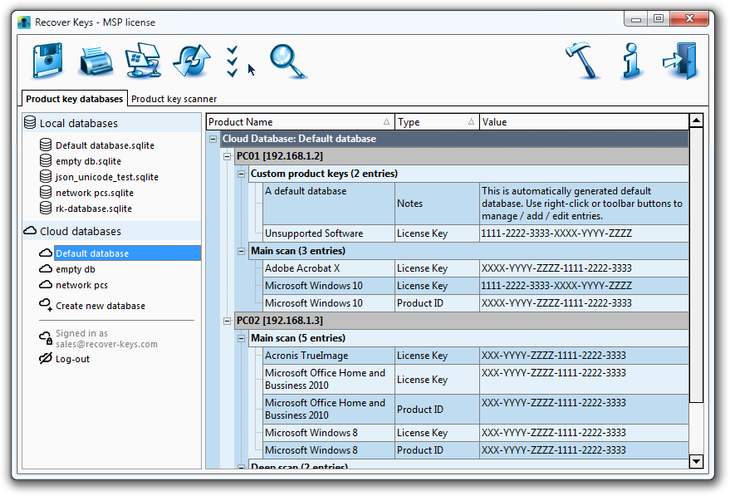Click cloud icon beside network pcs
The image size is (730, 496).
(x=45, y=285)
